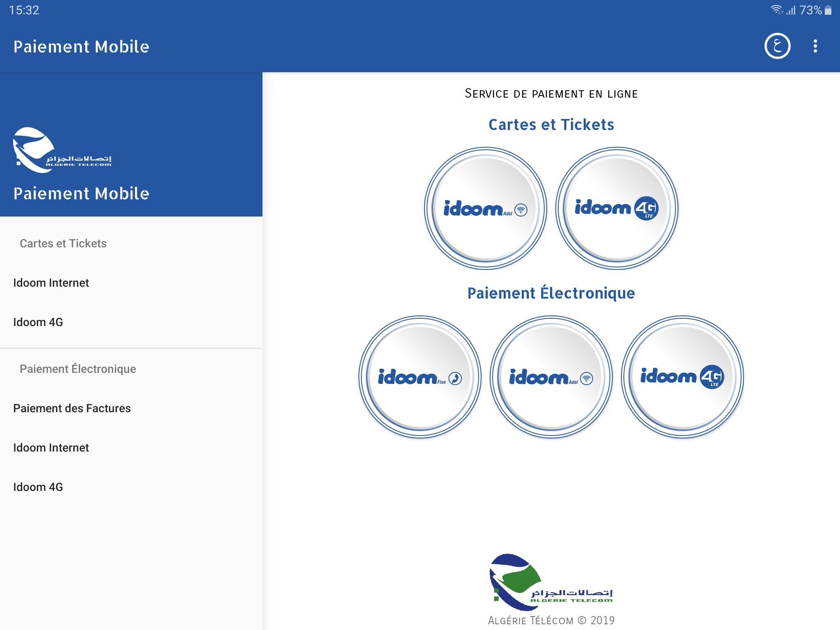Image resolution: width=840 pixels, height=630 pixels.
Task: Tap the Algérie Télécom logo in the drawer header
Action: [x=62, y=150]
